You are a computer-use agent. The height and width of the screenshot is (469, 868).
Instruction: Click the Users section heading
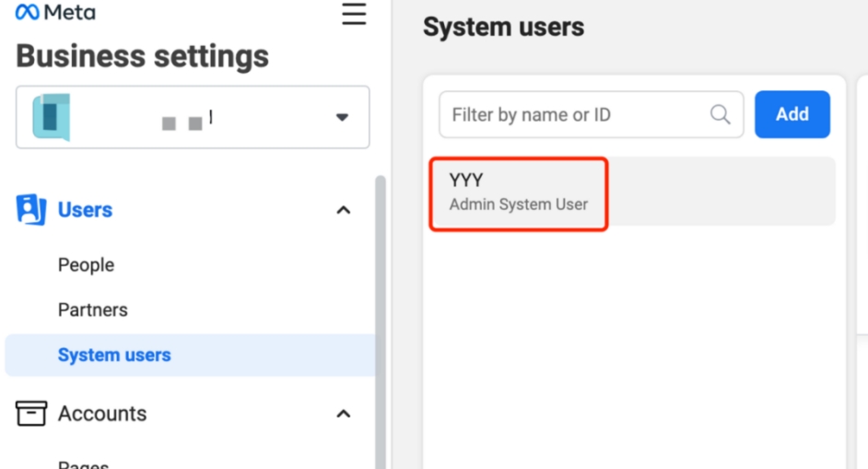click(x=86, y=210)
